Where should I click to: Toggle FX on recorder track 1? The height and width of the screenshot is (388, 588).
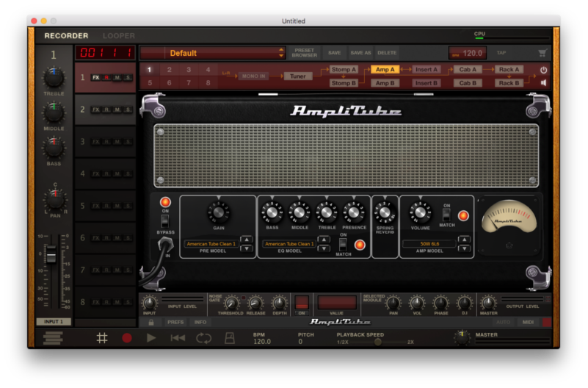[x=96, y=78]
